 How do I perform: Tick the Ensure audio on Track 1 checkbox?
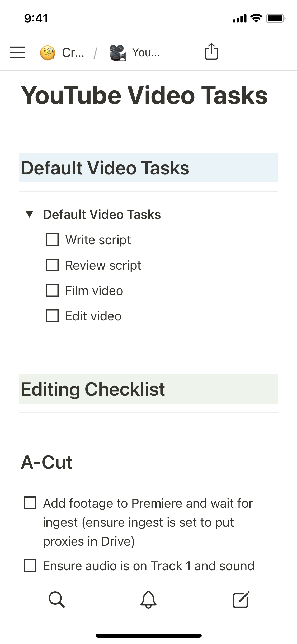tap(30, 565)
